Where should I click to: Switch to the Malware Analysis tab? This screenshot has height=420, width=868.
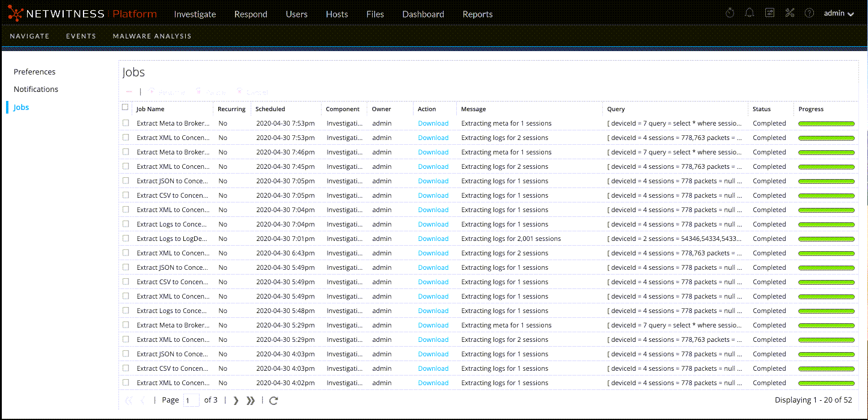click(x=152, y=36)
